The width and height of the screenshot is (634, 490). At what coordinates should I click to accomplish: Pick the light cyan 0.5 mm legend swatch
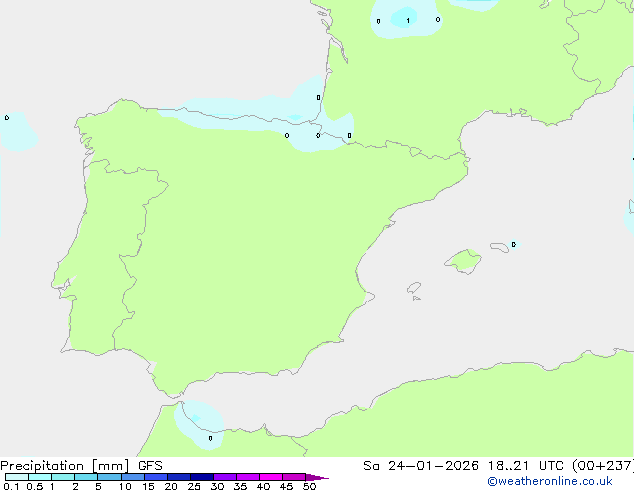pos(40,477)
